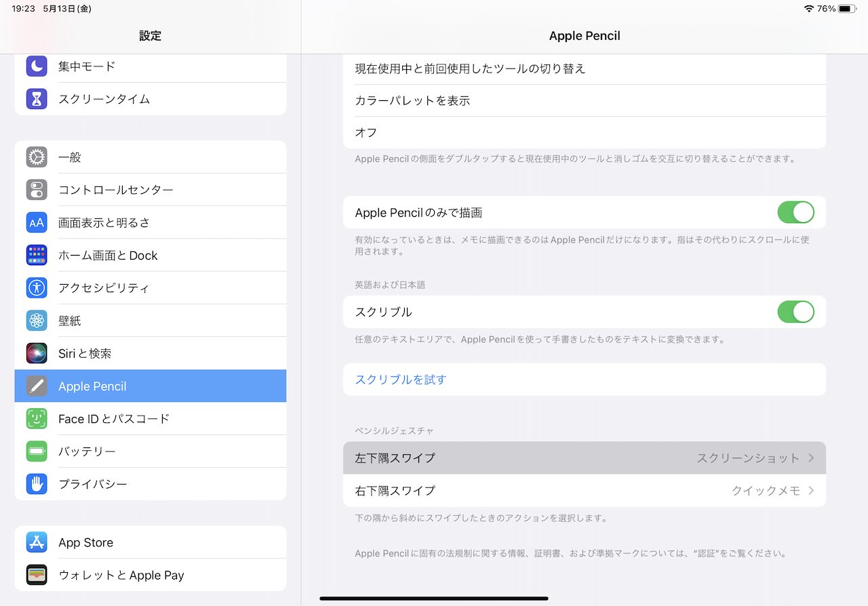The height and width of the screenshot is (606, 868).
Task: Tap the App Store icon
Action: pos(37,542)
